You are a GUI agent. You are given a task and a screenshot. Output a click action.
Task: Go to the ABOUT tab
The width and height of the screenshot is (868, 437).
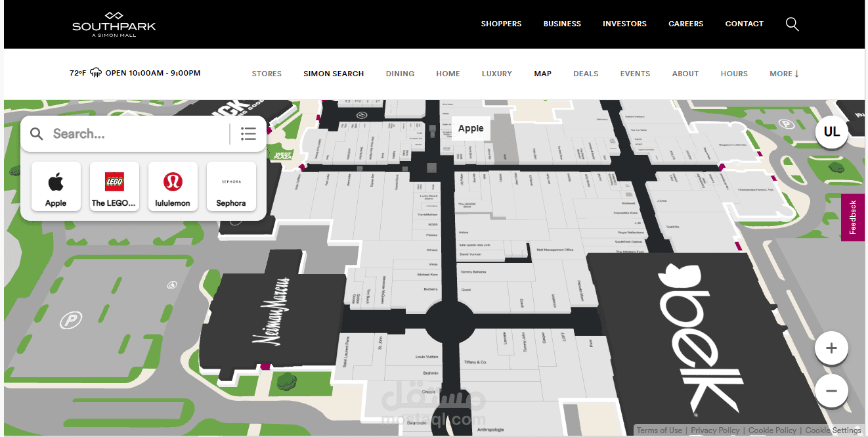point(685,74)
